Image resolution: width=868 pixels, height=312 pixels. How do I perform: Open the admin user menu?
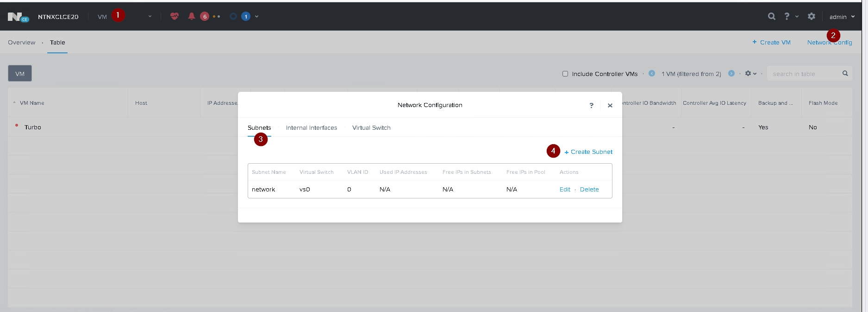pyautogui.click(x=842, y=17)
